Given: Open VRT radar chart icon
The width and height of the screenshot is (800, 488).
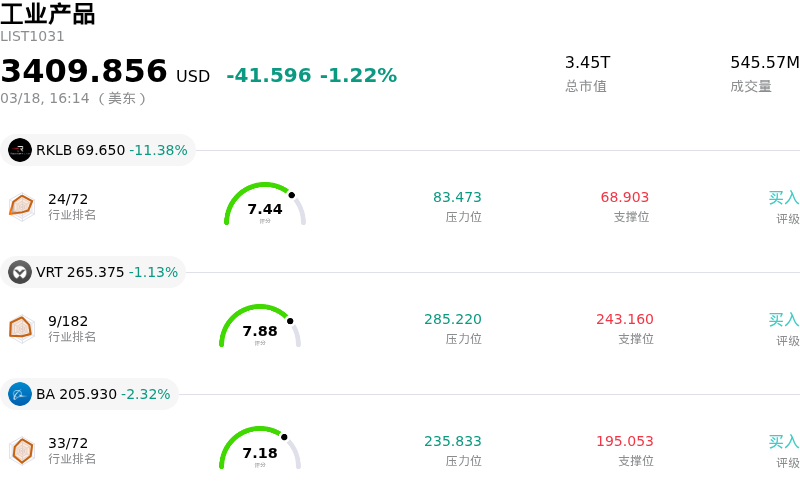Looking at the screenshot, I should click(21, 327).
